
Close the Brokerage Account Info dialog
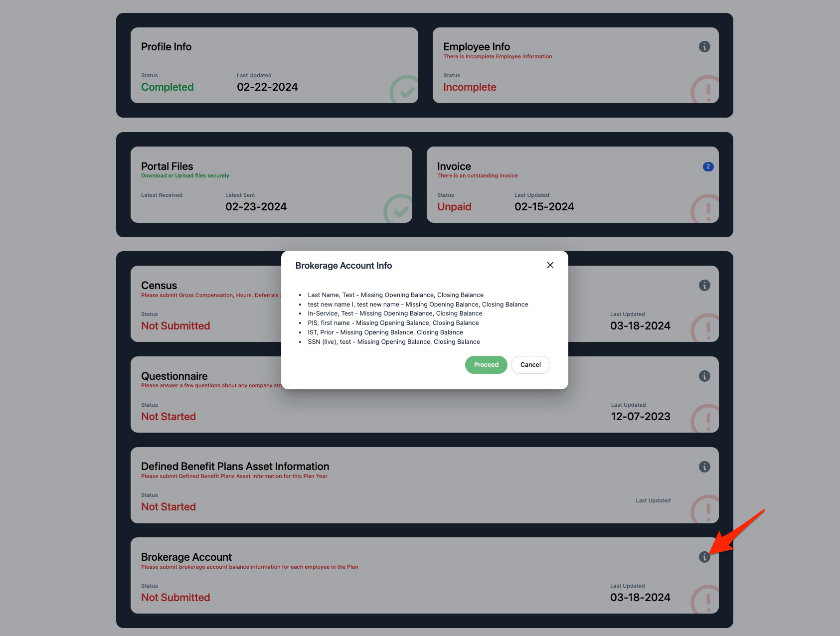(550, 265)
